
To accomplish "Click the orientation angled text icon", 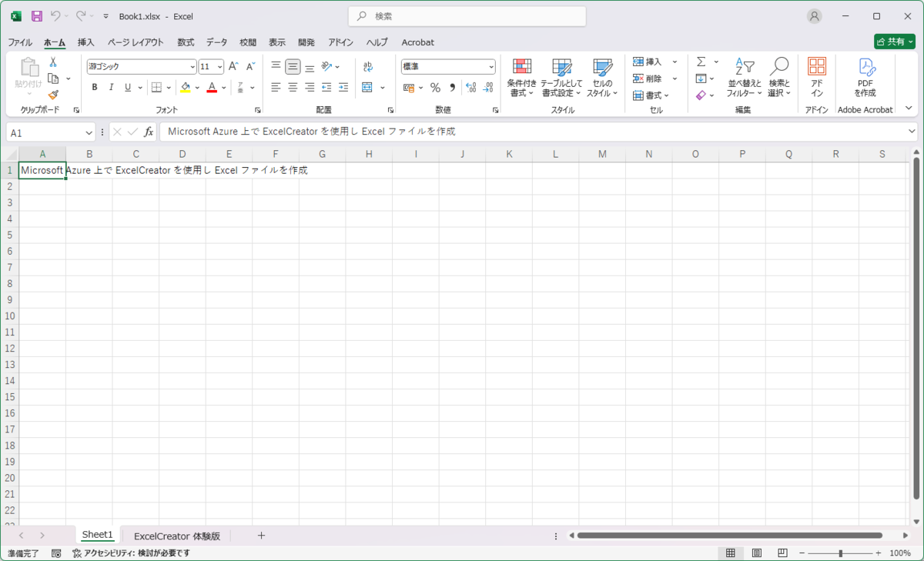I will pyautogui.click(x=326, y=67).
